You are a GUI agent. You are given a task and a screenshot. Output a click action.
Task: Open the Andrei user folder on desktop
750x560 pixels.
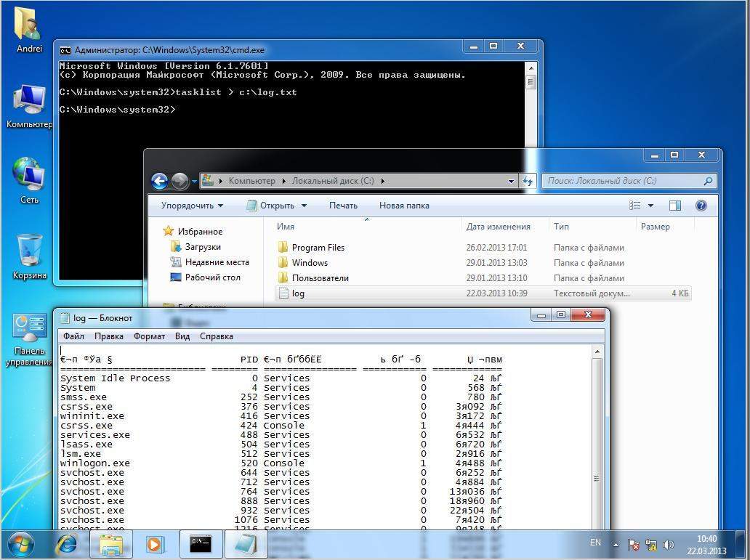point(28,30)
